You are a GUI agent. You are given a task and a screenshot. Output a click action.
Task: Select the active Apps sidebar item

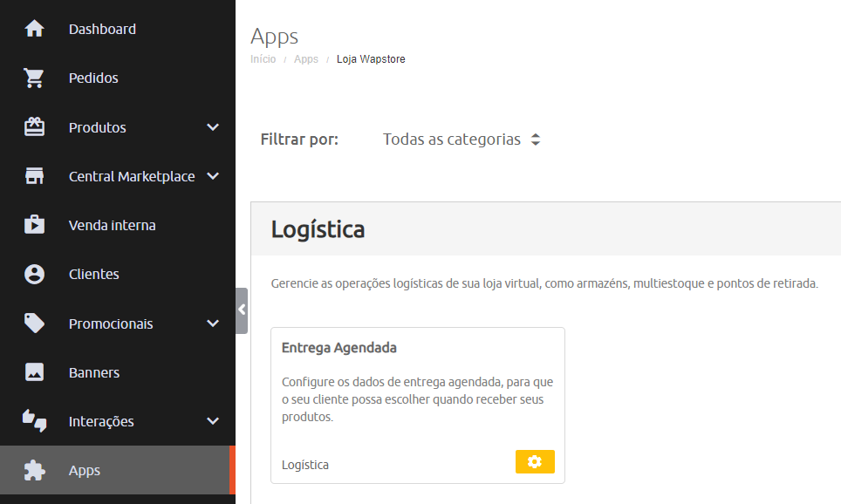point(118,470)
